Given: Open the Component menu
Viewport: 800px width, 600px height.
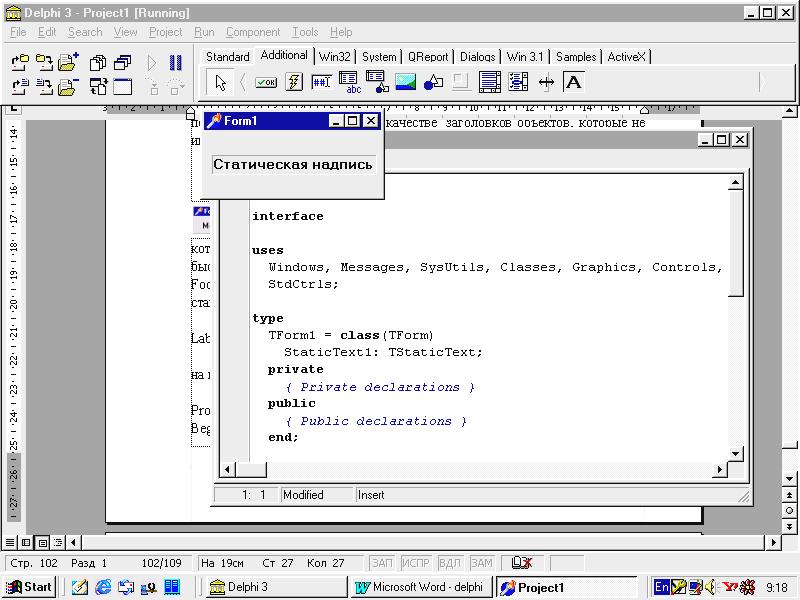Looking at the screenshot, I should tap(253, 32).
